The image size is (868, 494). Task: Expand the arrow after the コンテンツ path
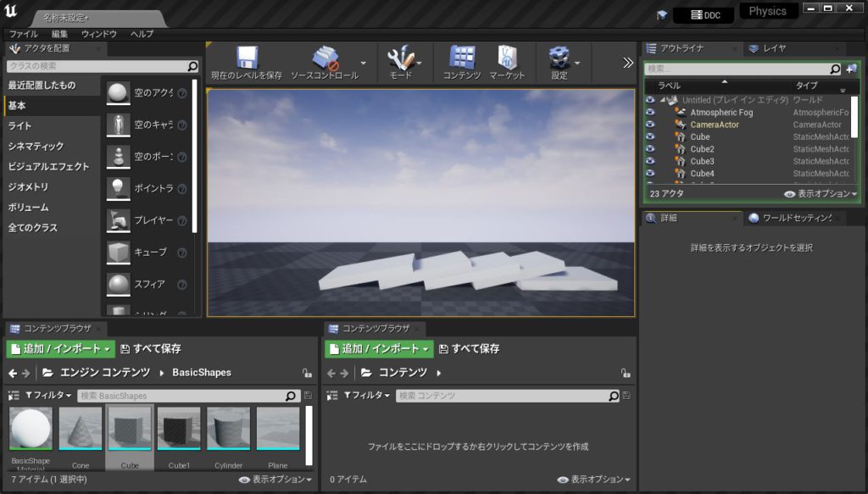[438, 374]
